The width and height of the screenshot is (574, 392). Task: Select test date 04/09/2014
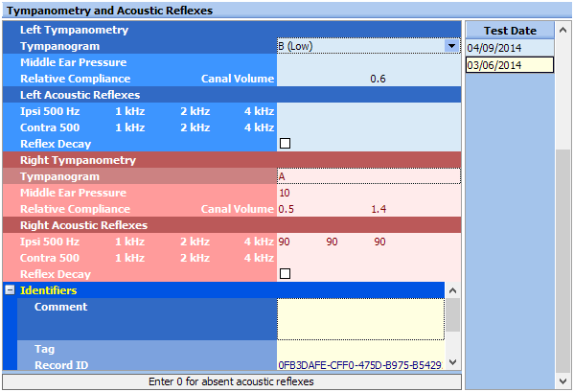[x=510, y=48]
